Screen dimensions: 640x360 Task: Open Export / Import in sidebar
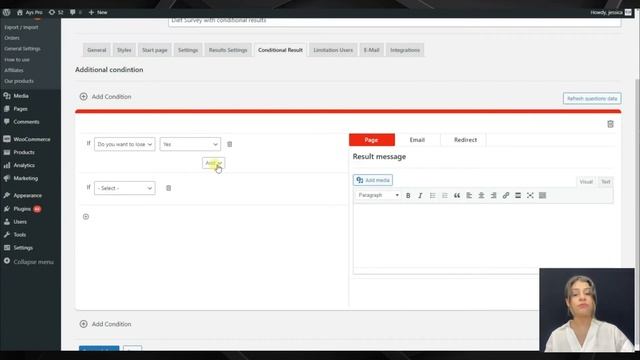coord(21,27)
